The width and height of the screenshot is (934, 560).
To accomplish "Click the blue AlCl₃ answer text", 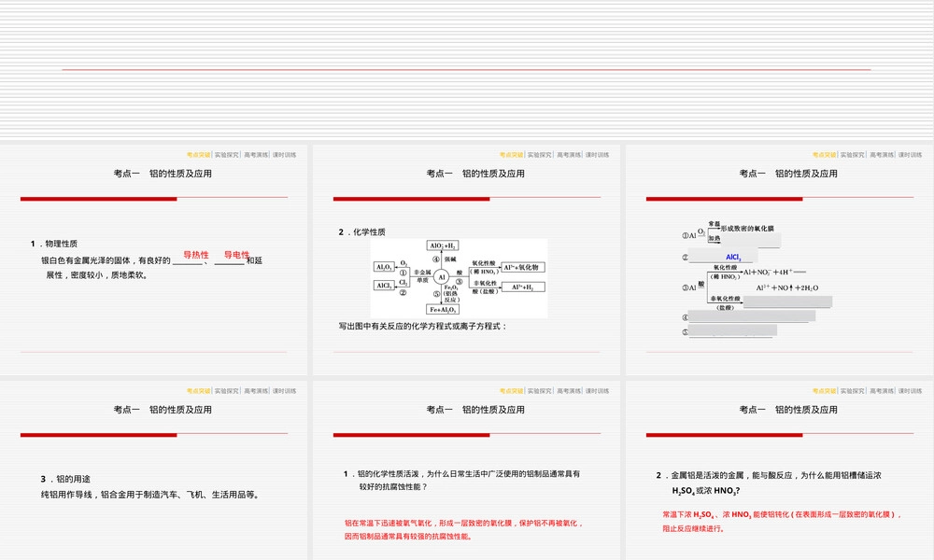I will [733, 257].
